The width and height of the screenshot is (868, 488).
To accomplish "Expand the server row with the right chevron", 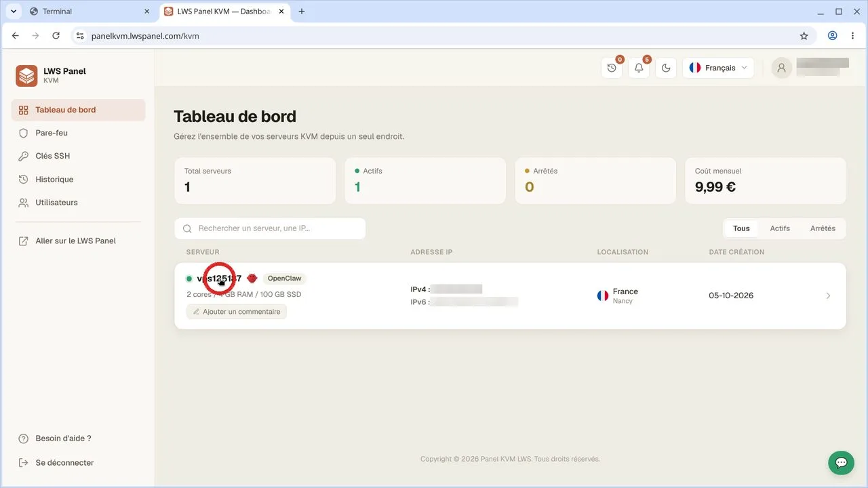I will [828, 296].
